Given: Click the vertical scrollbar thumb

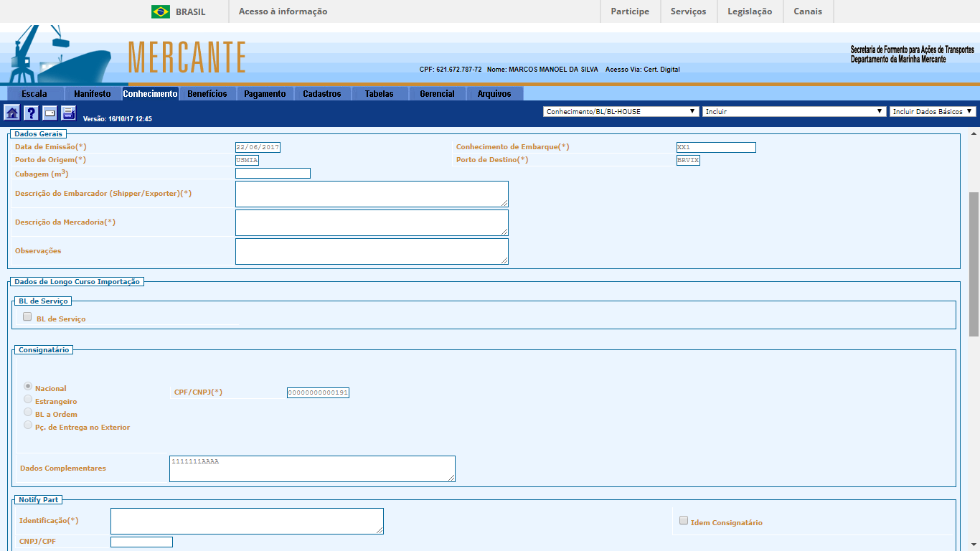Looking at the screenshot, I should [974, 263].
